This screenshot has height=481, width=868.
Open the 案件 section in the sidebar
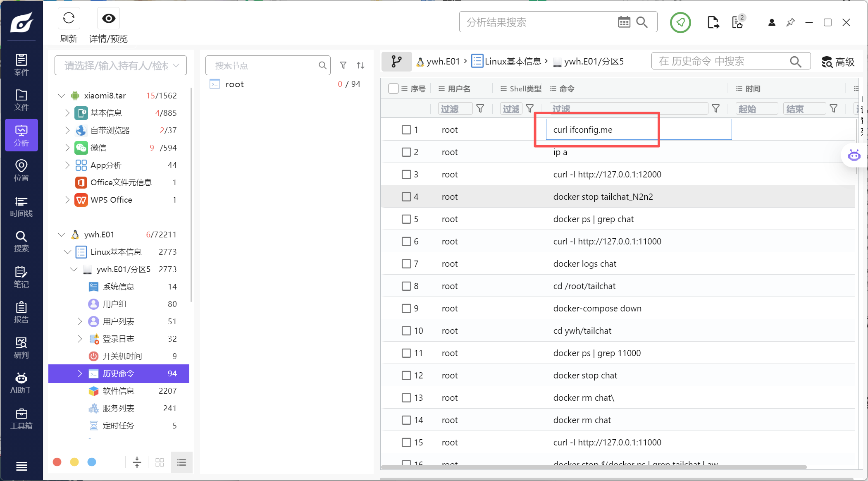click(21, 65)
